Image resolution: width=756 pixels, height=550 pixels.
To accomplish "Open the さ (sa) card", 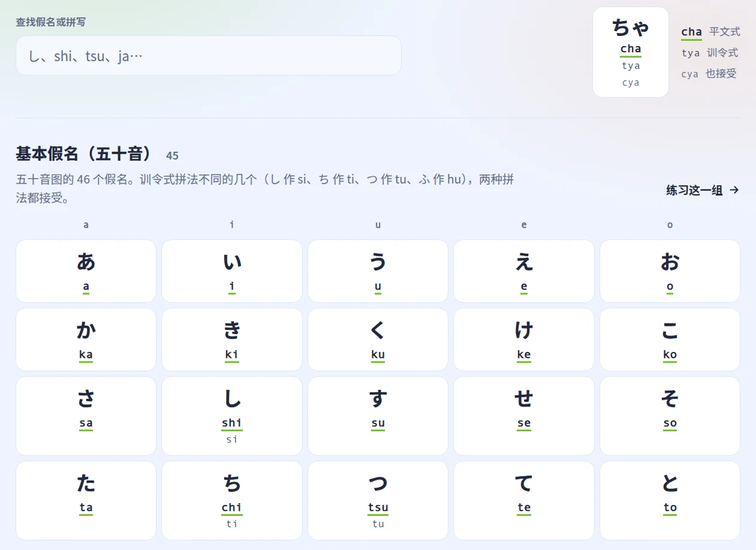I will click(x=86, y=416).
